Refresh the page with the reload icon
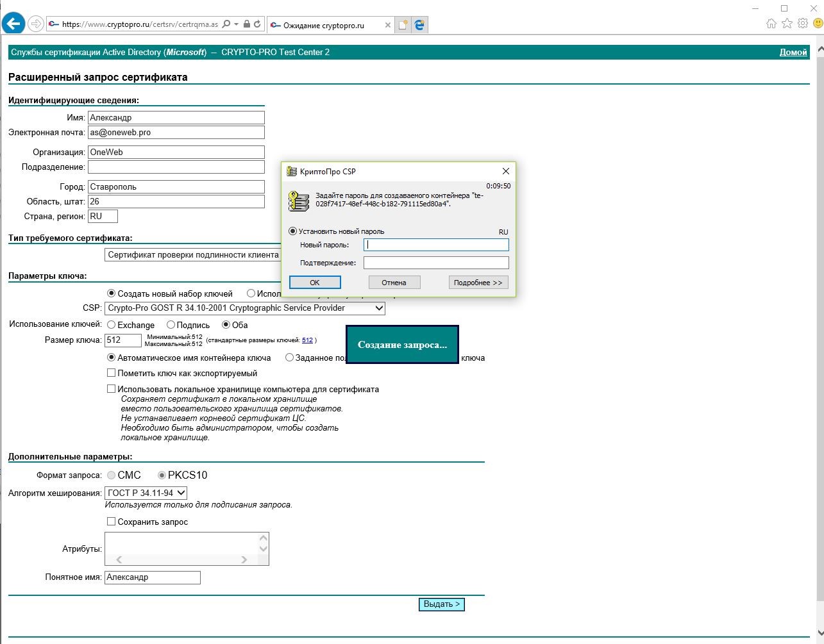 tap(257, 24)
